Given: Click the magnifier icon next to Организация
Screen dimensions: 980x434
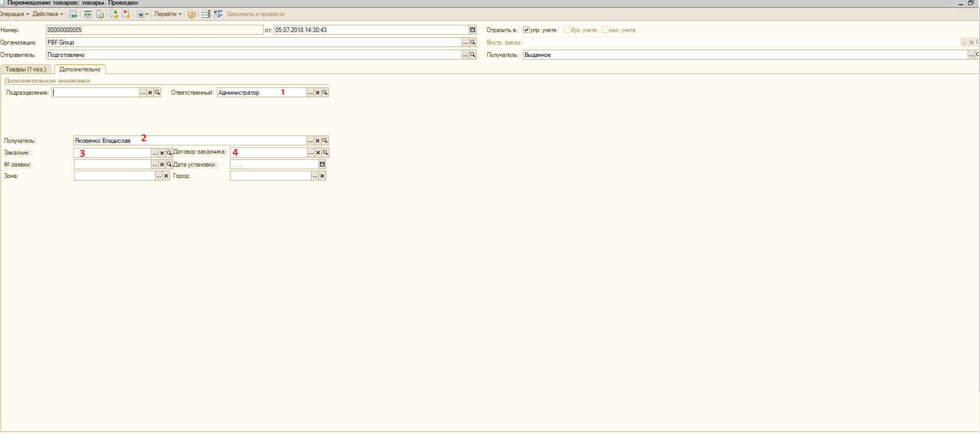Looking at the screenshot, I should pyautogui.click(x=472, y=42).
